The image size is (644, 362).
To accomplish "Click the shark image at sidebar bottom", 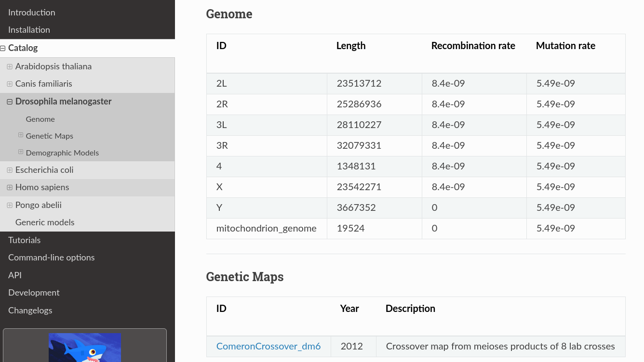I will click(85, 348).
